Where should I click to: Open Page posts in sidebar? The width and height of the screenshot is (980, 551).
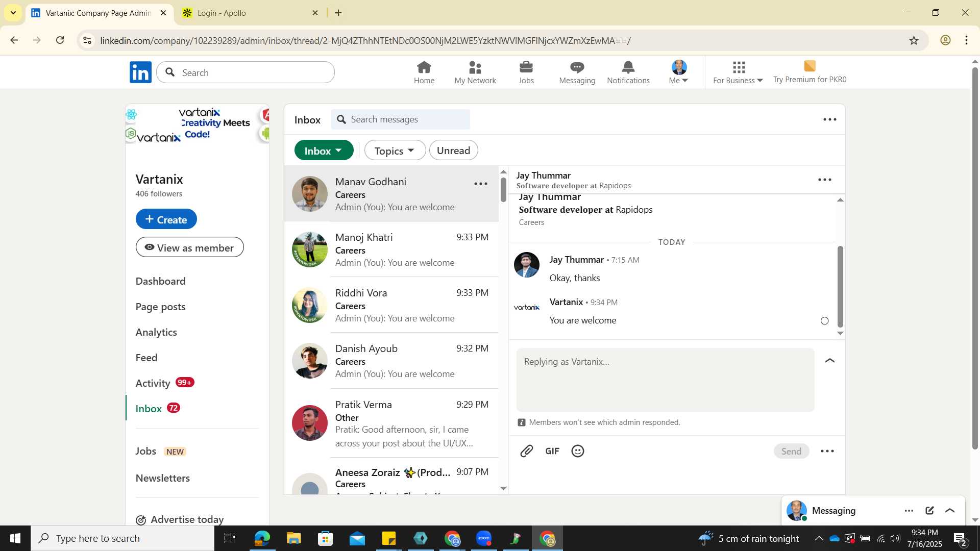pos(160,307)
